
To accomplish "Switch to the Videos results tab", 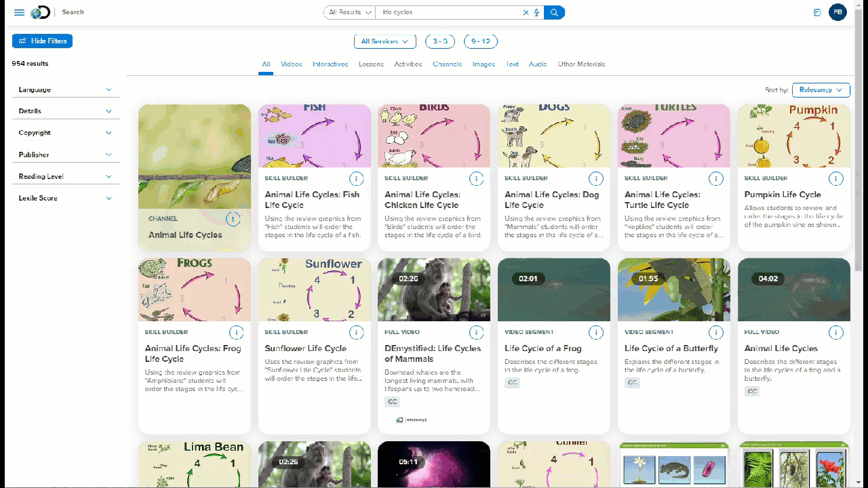I will (x=291, y=64).
